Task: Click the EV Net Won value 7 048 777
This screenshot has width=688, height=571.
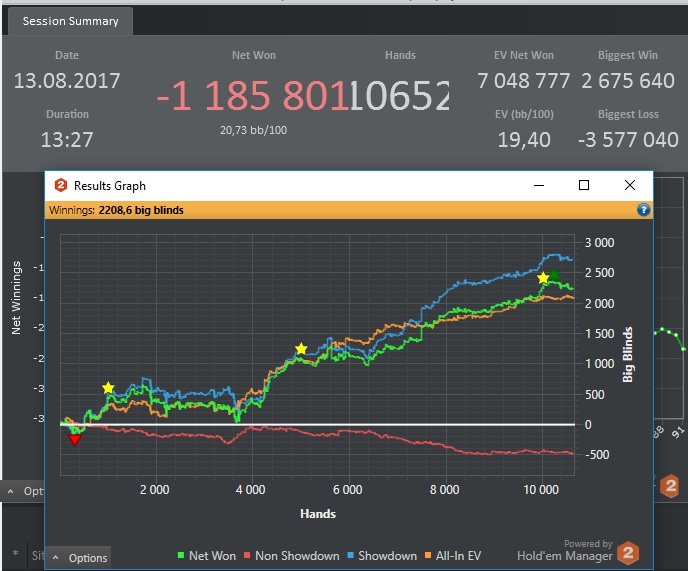Action: (523, 81)
